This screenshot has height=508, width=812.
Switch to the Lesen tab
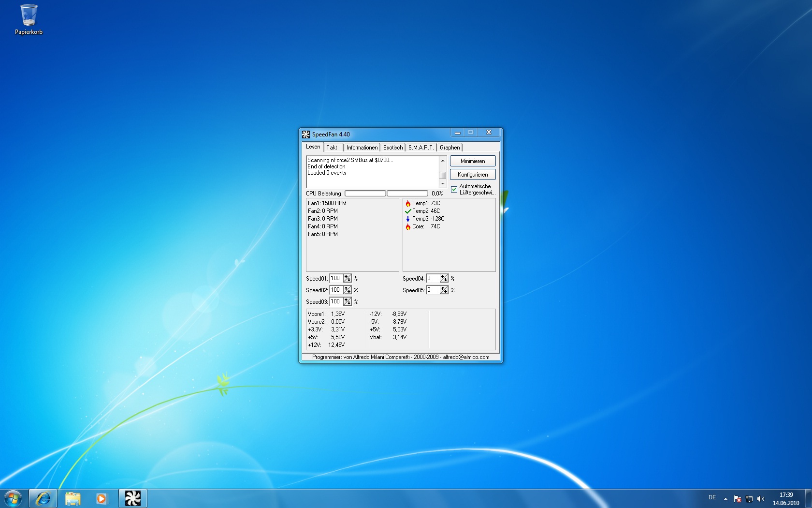313,147
